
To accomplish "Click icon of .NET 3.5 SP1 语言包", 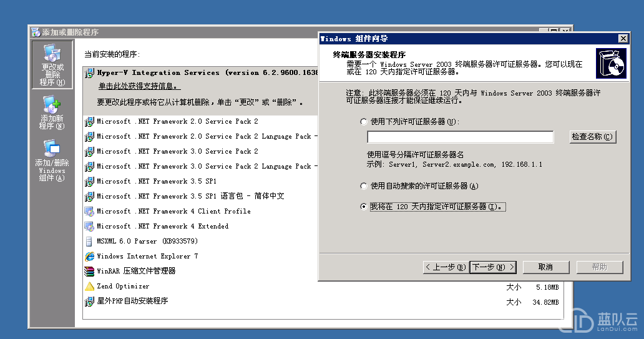I will coord(89,197).
